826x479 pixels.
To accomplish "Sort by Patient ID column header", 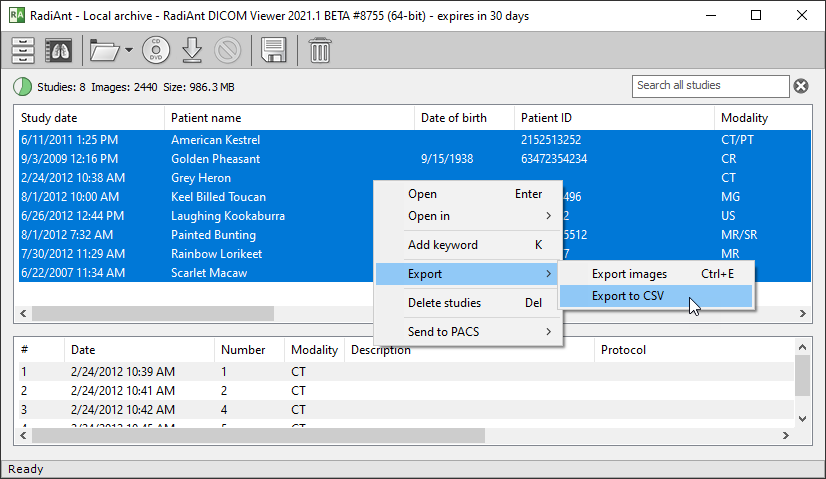I will point(614,118).
